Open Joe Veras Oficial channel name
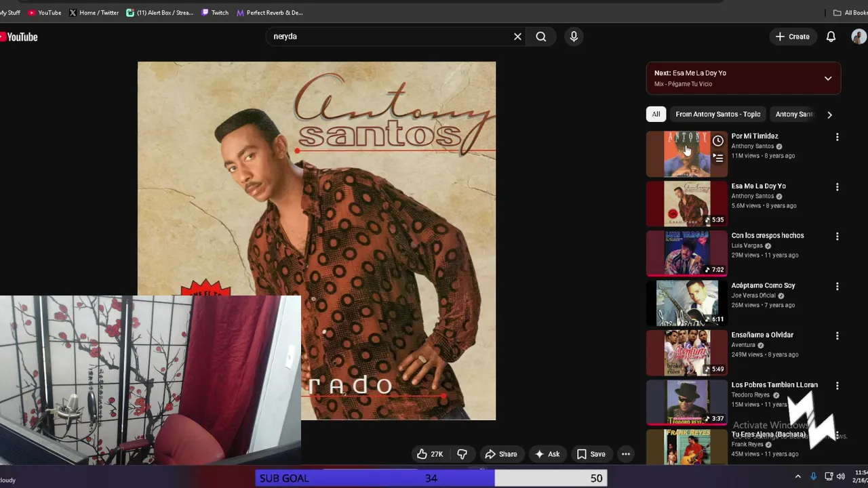This screenshot has width=868, height=488. pos(753,296)
